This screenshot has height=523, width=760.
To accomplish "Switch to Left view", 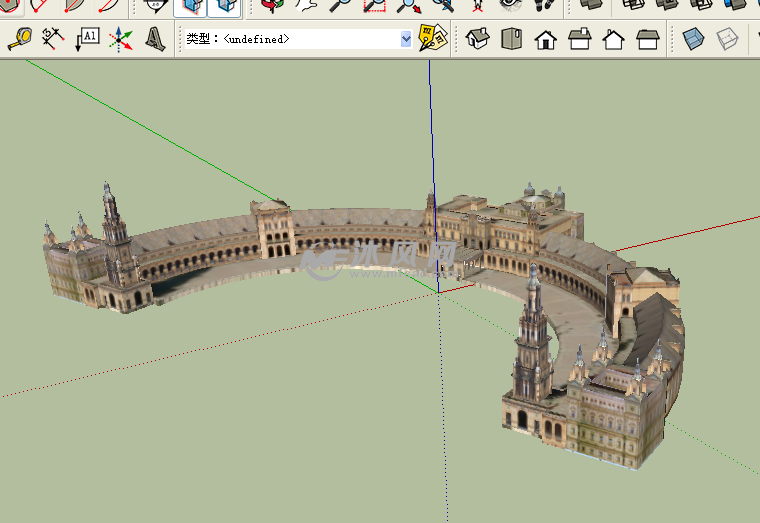I will (648, 39).
